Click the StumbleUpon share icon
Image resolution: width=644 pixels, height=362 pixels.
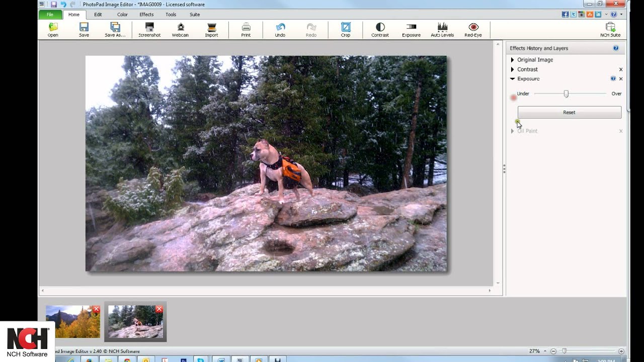[x=590, y=15]
